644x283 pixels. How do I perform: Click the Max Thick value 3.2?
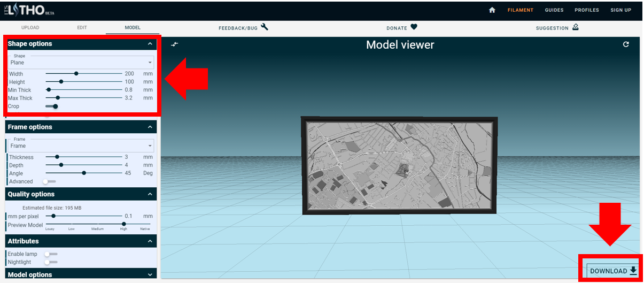(129, 98)
